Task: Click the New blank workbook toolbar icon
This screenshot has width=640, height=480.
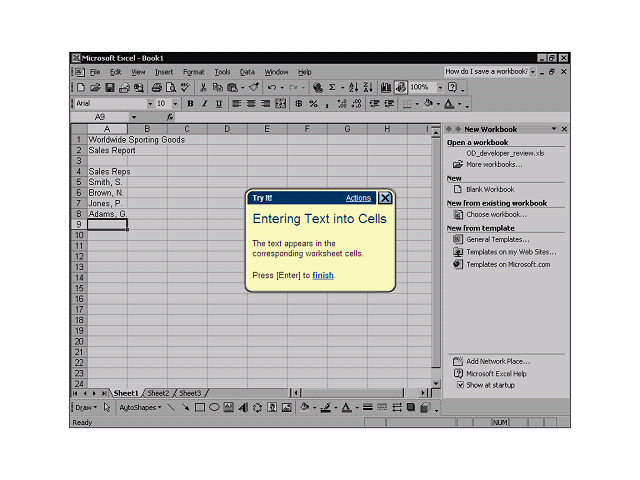Action: pos(81,87)
